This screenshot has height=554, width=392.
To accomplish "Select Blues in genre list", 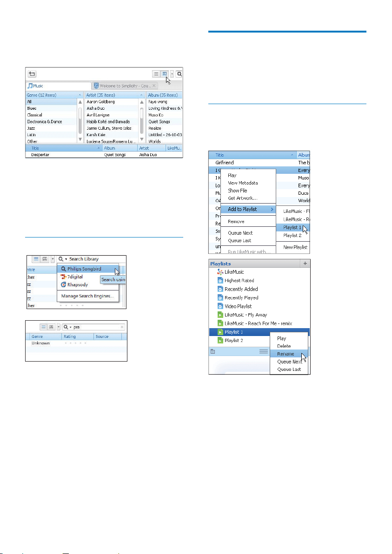I will (51, 108).
